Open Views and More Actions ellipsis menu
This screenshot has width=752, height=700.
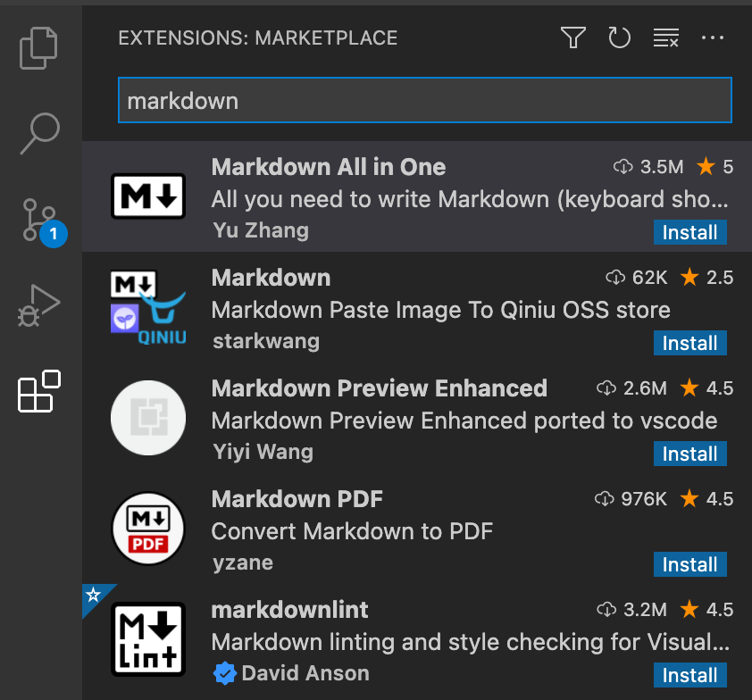712,37
